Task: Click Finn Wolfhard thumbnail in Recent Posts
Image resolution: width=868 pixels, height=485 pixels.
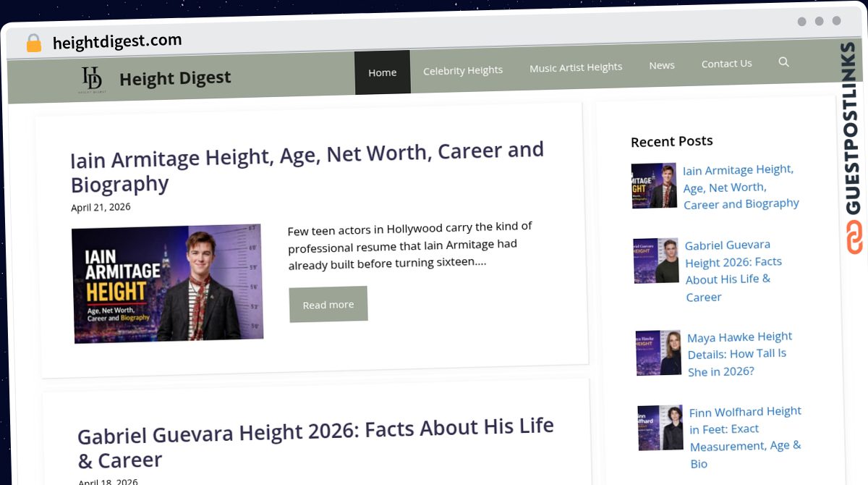Action: 660,427
